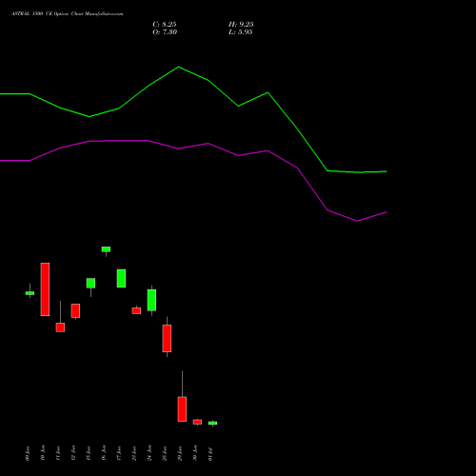476x476 pixels.
Task: Click the peak of the green indicator line
Action: click(x=178, y=67)
